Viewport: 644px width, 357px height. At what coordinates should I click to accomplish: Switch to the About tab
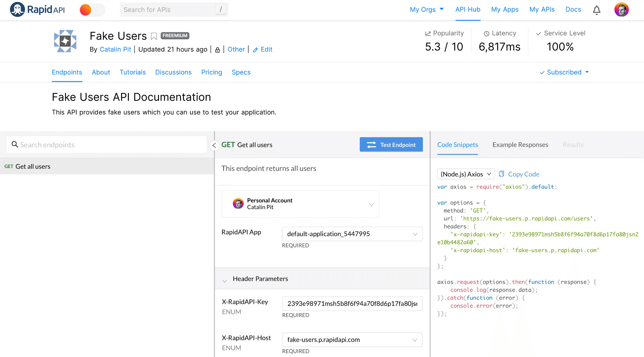click(101, 72)
